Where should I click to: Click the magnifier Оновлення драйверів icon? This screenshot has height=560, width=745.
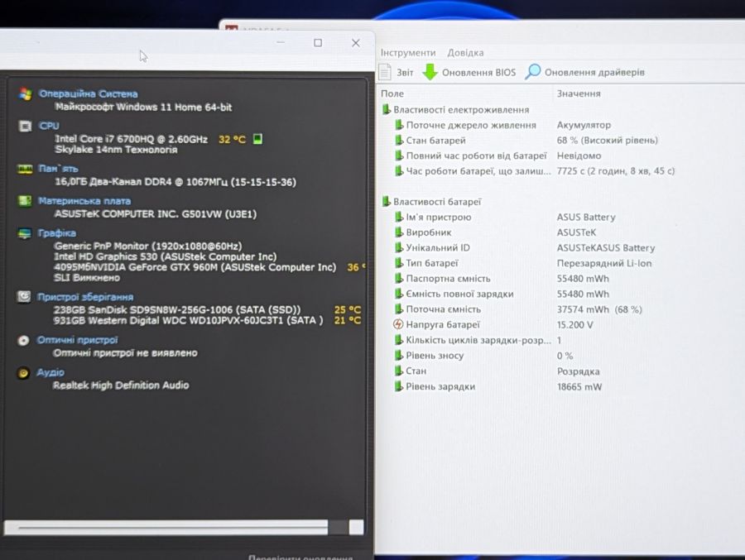(x=532, y=72)
